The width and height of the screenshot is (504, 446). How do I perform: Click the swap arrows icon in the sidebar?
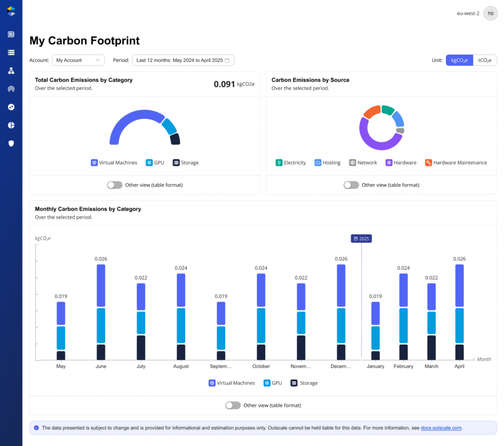click(x=11, y=107)
